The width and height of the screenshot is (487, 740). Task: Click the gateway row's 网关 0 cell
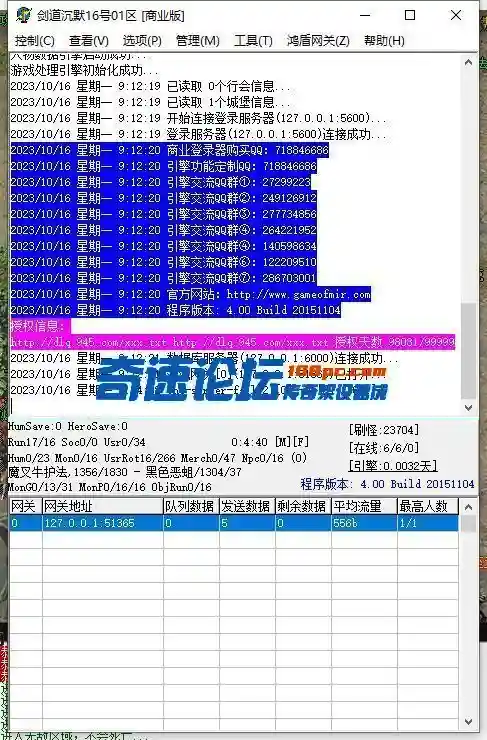pyautogui.click(x=25, y=523)
